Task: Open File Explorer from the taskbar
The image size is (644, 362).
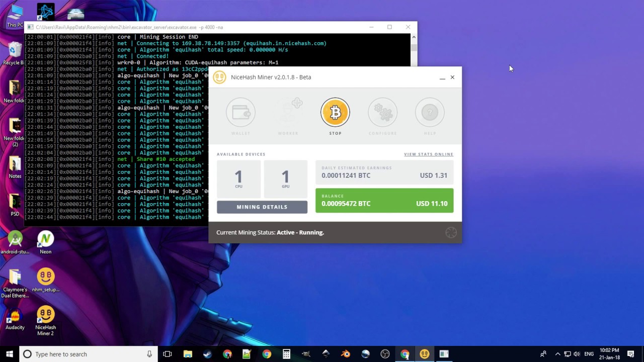Action: 188,354
